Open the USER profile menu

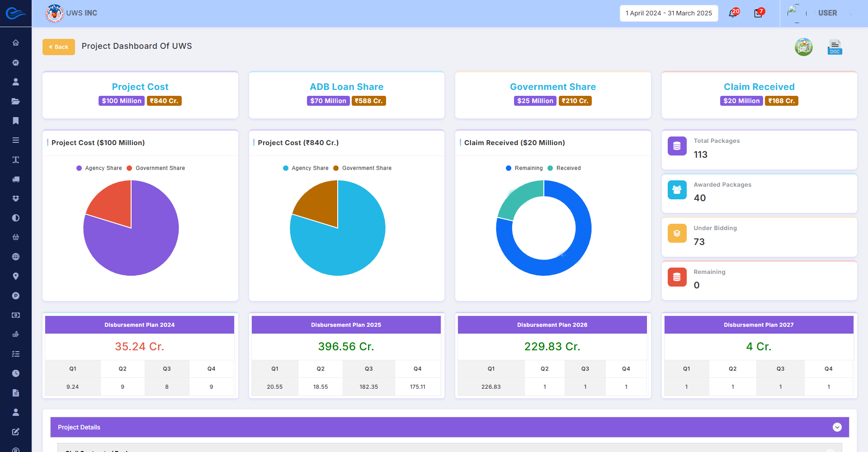click(827, 13)
